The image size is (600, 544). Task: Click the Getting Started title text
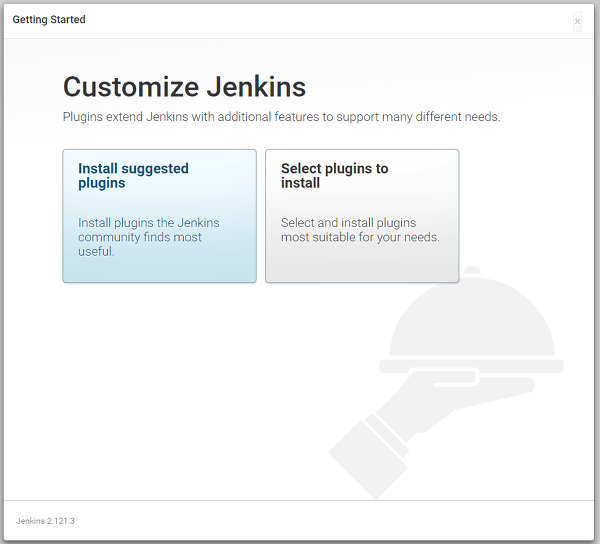click(49, 20)
